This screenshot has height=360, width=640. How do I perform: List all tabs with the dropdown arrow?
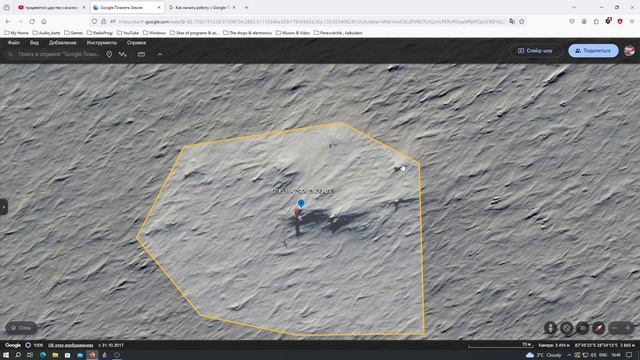coord(573,7)
